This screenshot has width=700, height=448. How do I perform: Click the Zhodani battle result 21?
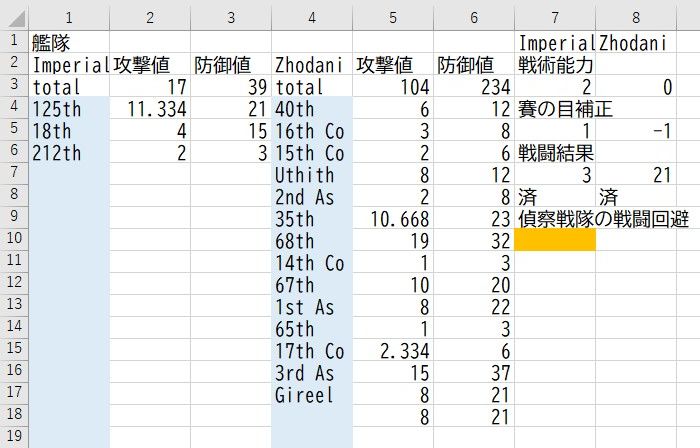pos(636,174)
